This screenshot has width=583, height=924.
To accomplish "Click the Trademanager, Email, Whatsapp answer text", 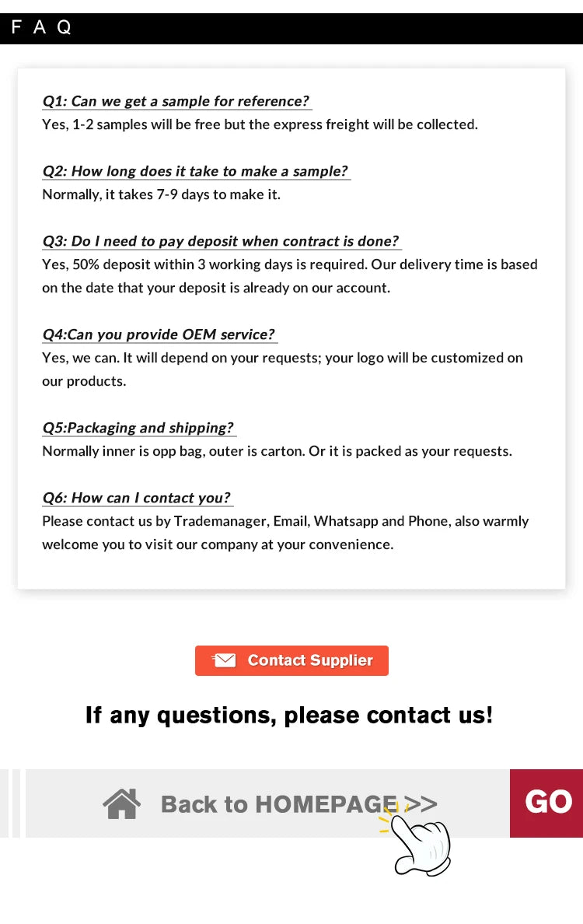I will point(285,533).
